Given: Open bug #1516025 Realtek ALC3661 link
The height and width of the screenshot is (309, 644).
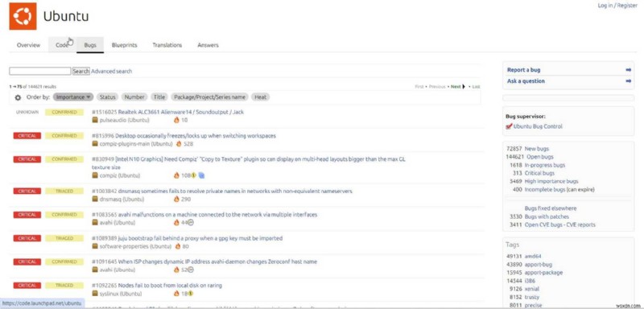Looking at the screenshot, I should click(167, 112).
